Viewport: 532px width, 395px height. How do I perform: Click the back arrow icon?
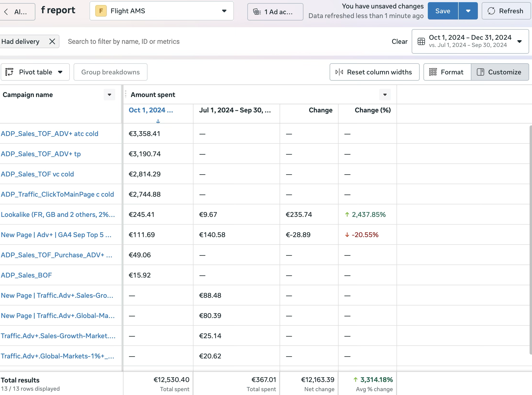click(6, 12)
